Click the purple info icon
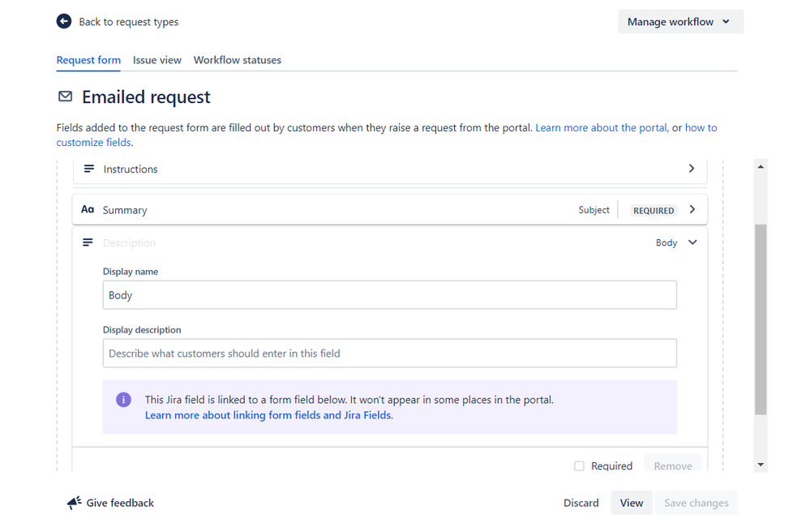Screen dimensions: 810x532 click(123, 400)
